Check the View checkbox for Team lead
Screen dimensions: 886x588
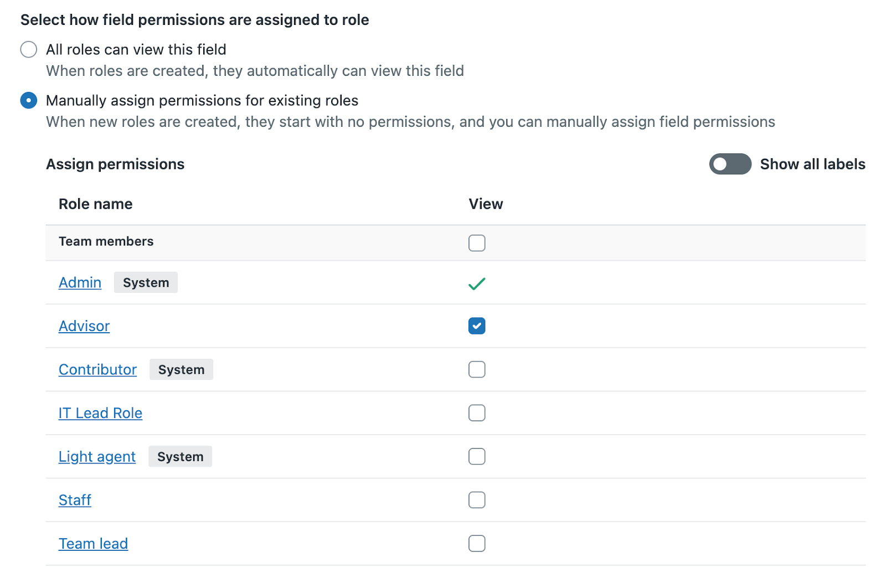[x=476, y=543]
